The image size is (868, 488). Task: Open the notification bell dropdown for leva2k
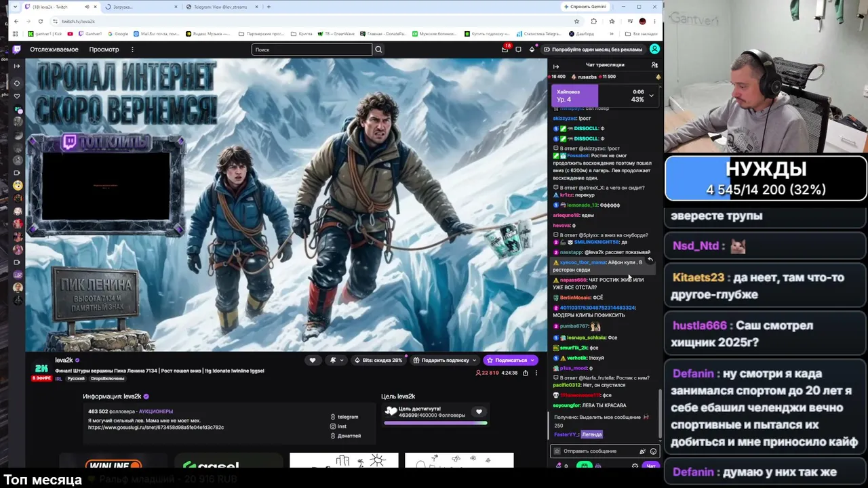point(336,361)
